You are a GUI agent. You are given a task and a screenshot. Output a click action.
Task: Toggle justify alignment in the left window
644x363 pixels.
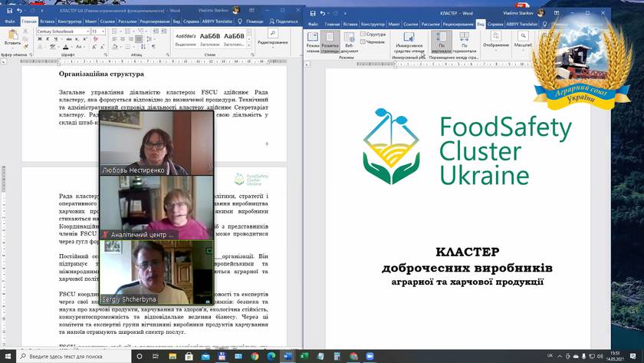[139, 39]
